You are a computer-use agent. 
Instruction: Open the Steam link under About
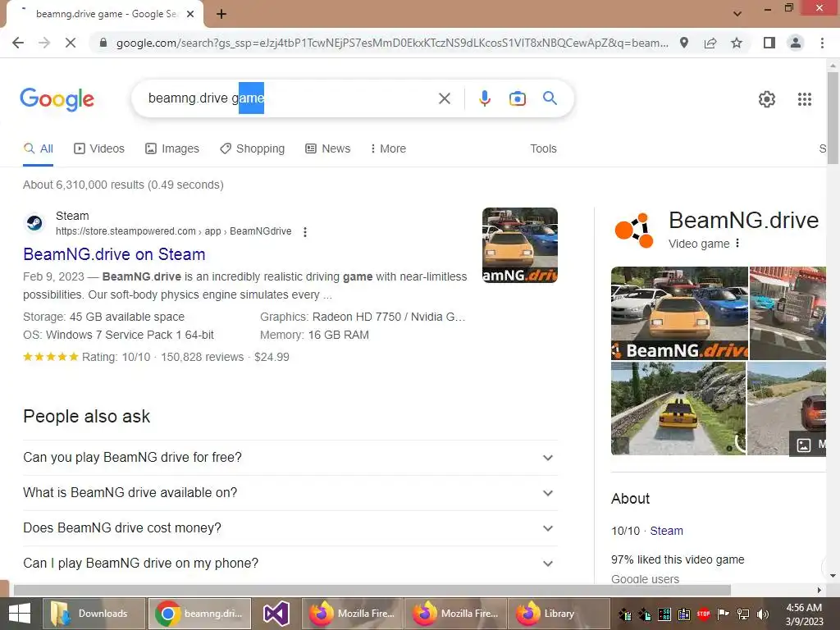coord(666,531)
